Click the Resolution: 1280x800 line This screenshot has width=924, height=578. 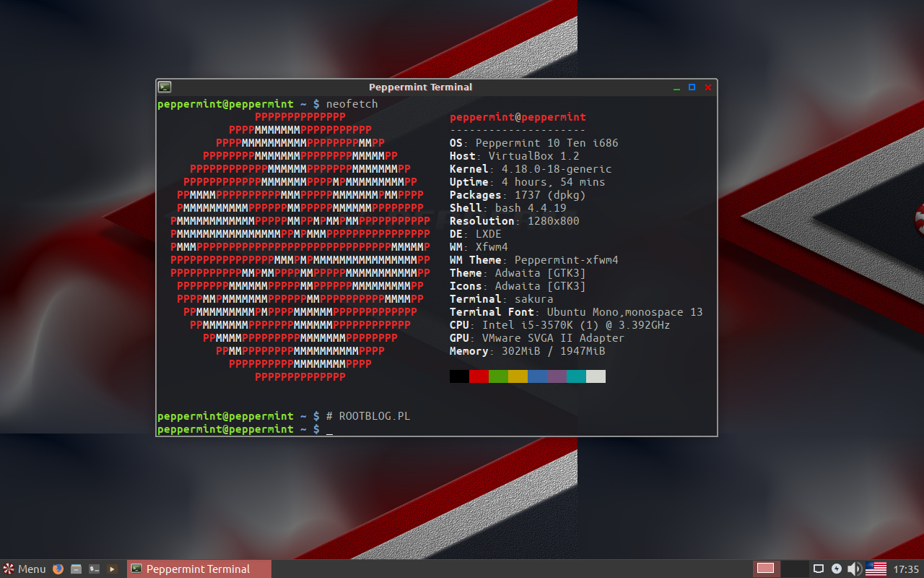tap(514, 221)
